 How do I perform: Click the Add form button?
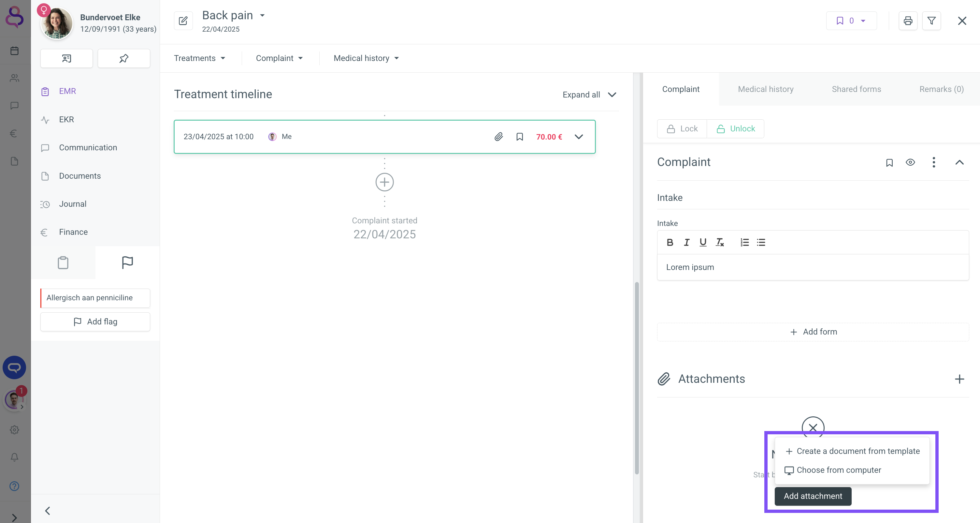point(813,332)
